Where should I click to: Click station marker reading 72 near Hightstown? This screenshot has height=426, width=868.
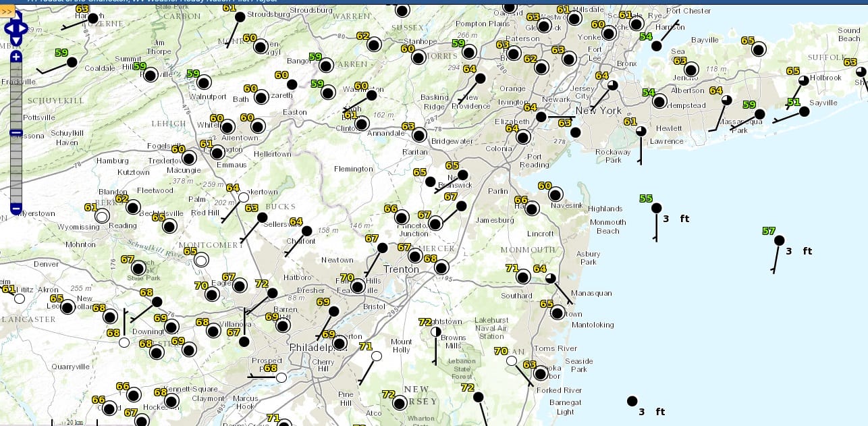click(435, 331)
